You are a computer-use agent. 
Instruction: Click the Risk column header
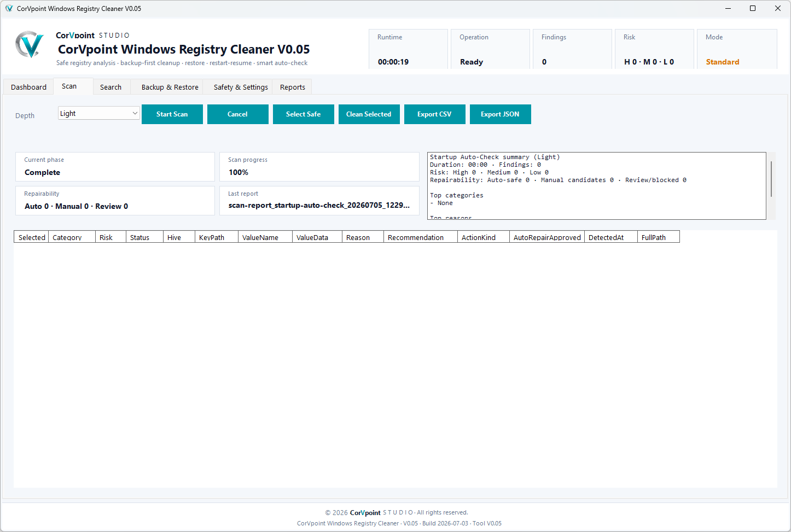110,237
